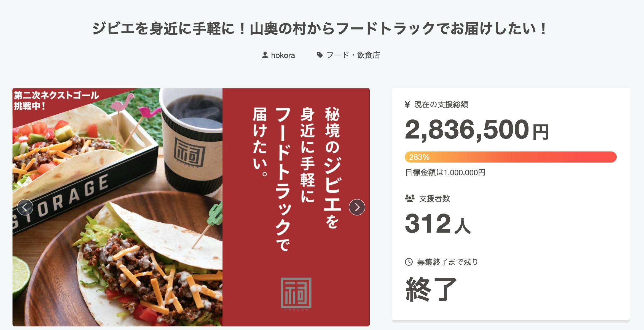This screenshot has width=644, height=330.
Task: Click the 2,836,500円 total amount
Action: pyautogui.click(x=477, y=130)
